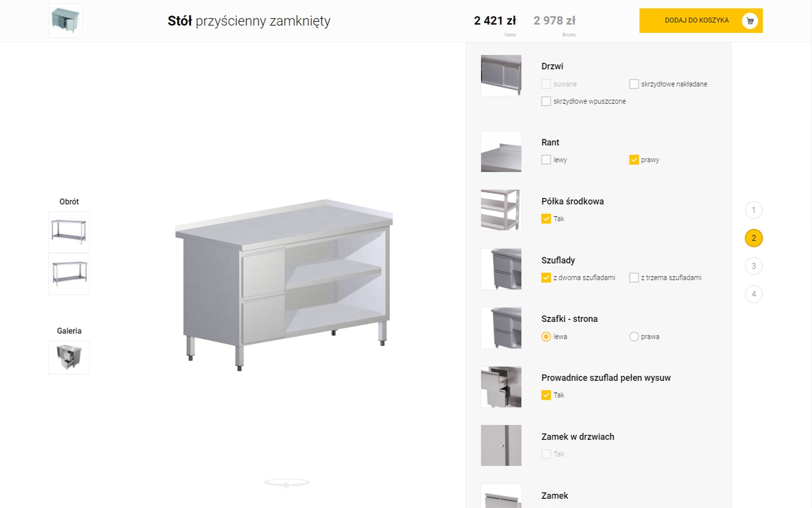Click the rotate arrows icon below the table
The height and width of the screenshot is (508, 812).
click(x=287, y=483)
